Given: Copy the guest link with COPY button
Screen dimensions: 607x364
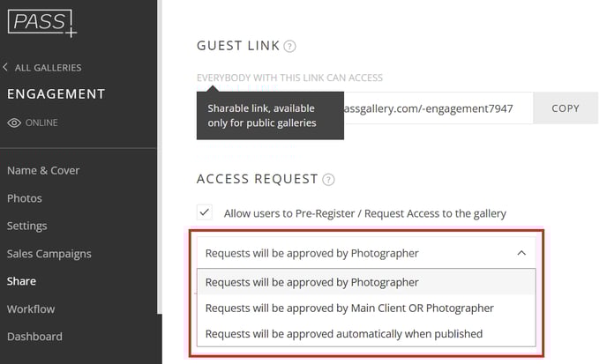Looking at the screenshot, I should click(566, 108).
